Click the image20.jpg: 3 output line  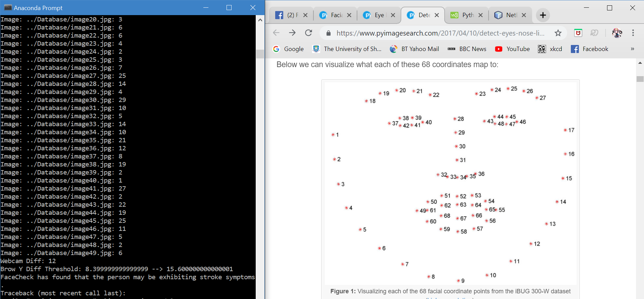point(61,19)
